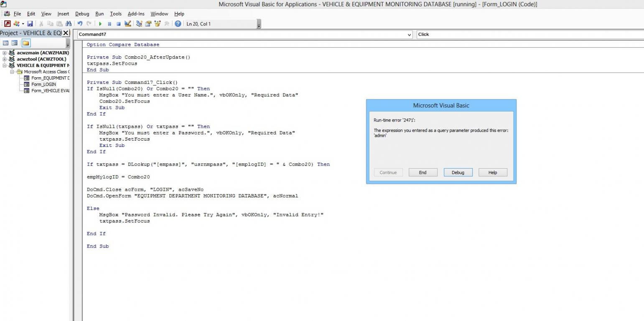The width and height of the screenshot is (644, 321).
Task: Click the 'Option Compare Database' line
Action: [123, 45]
